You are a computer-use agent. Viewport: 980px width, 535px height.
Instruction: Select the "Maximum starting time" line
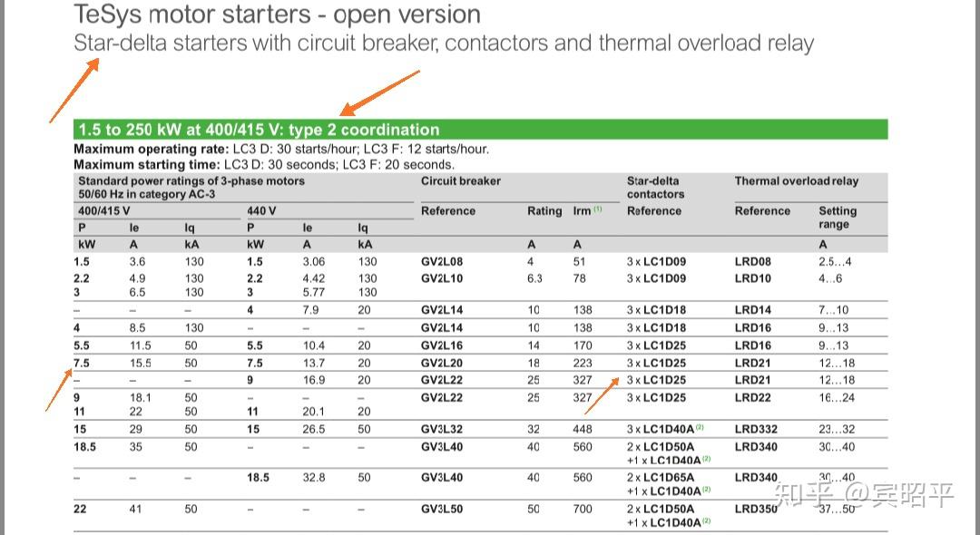click(x=264, y=165)
